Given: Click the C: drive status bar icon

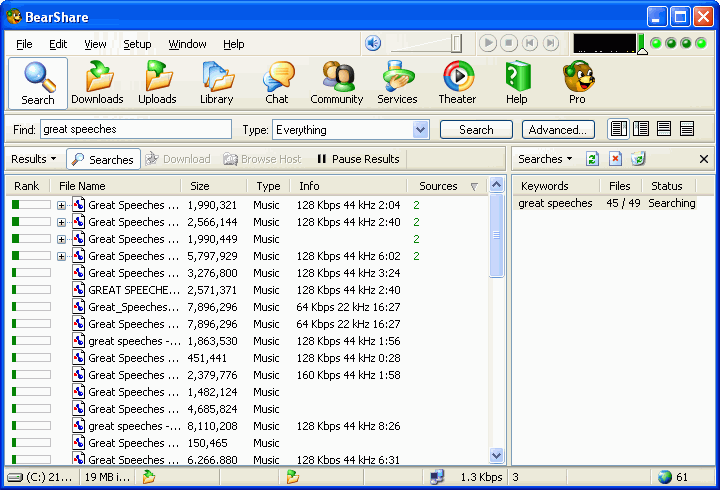Looking at the screenshot, I should (15, 478).
